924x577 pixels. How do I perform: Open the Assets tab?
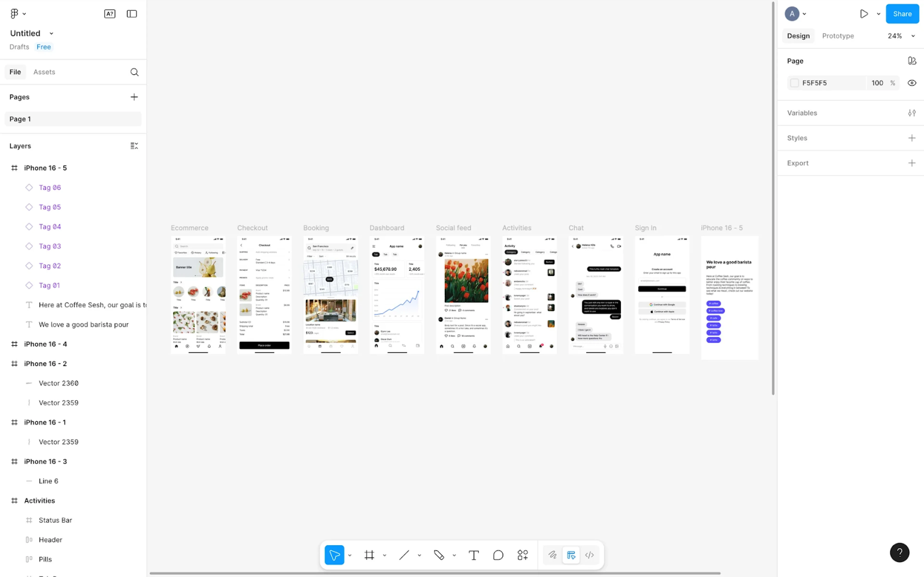44,72
